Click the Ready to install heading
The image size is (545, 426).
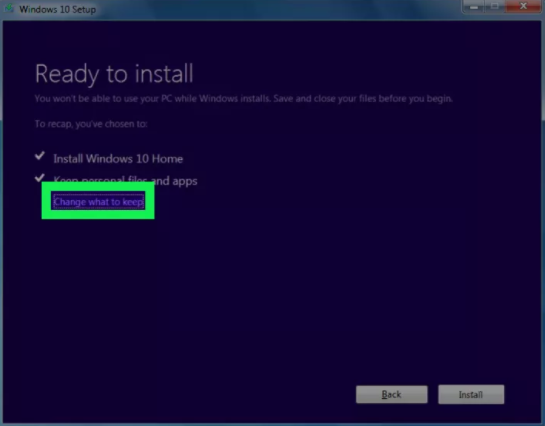(x=114, y=73)
